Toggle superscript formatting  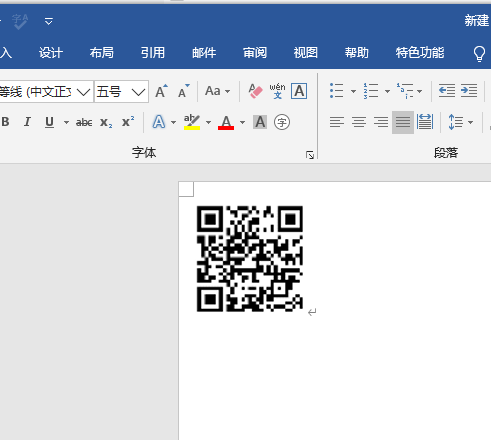click(128, 122)
